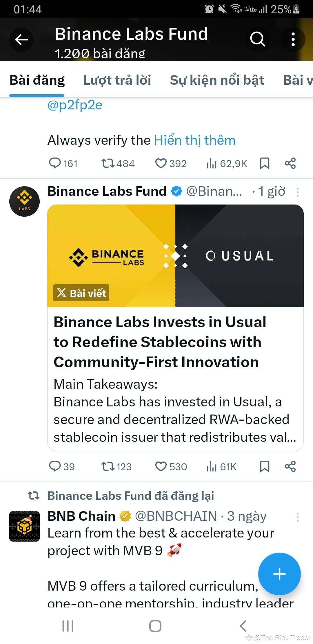This screenshot has width=313, height=644.
Task: Tap the back arrow to leave profile
Action: point(21,40)
